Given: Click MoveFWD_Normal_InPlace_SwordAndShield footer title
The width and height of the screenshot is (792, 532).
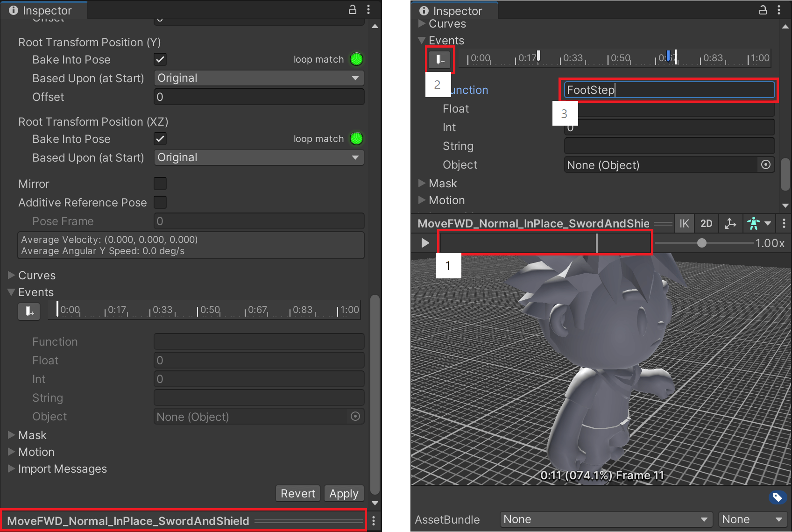Looking at the screenshot, I should coord(128,521).
